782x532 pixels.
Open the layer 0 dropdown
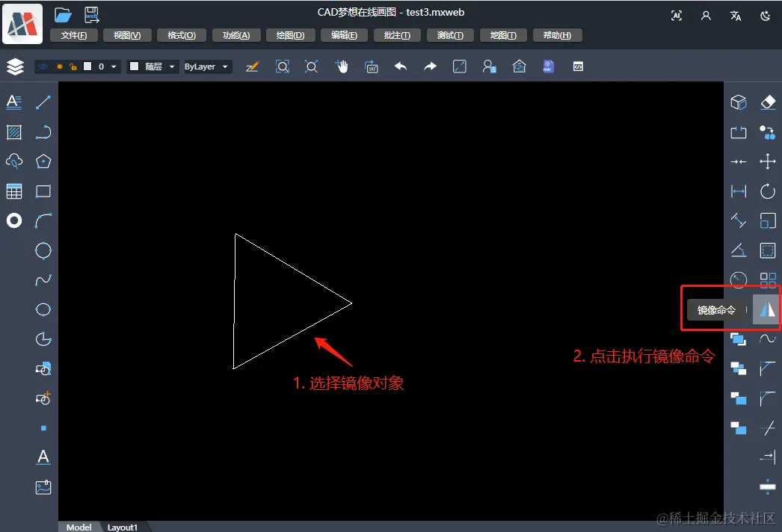114,66
